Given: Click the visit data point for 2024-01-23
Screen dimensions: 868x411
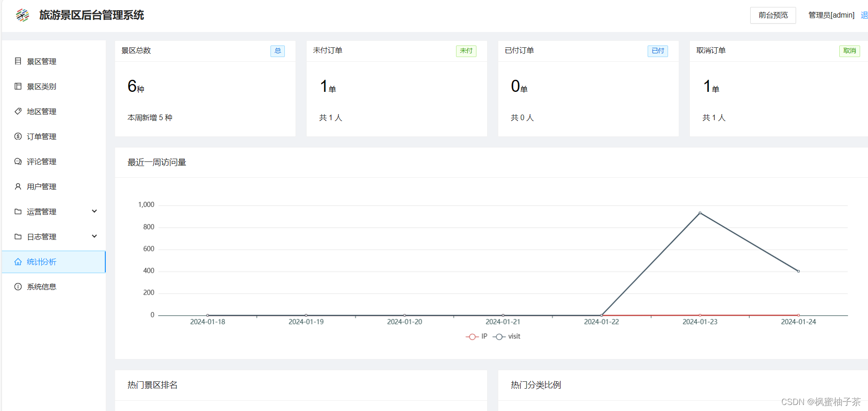Looking at the screenshot, I should click(x=700, y=213).
